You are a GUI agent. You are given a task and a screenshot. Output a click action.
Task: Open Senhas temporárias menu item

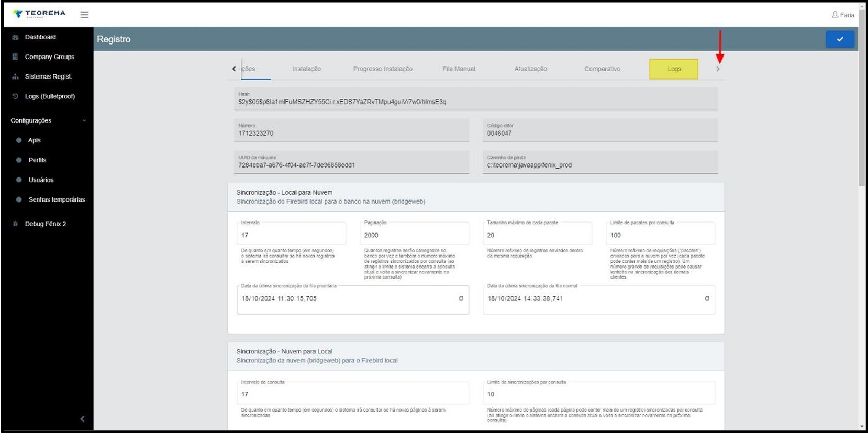pos(57,199)
